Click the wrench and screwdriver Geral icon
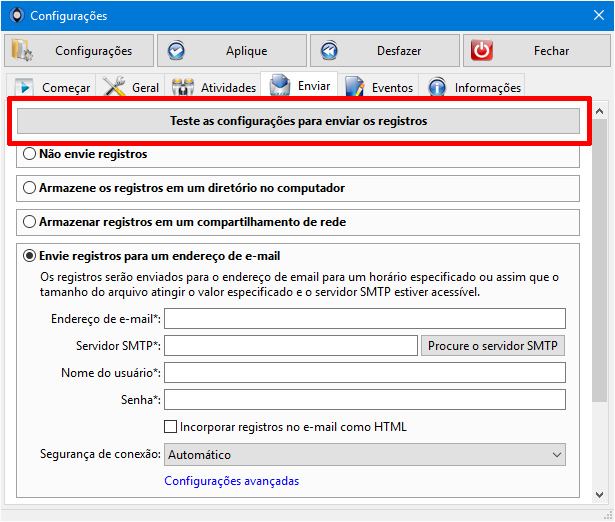Image resolution: width=615 pixels, height=522 pixels. click(114, 86)
